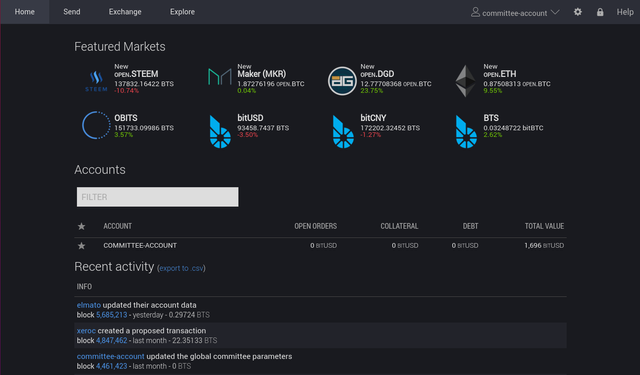Select the bitUSD market title
Viewport: 640px width, 375px height.
[250, 118]
